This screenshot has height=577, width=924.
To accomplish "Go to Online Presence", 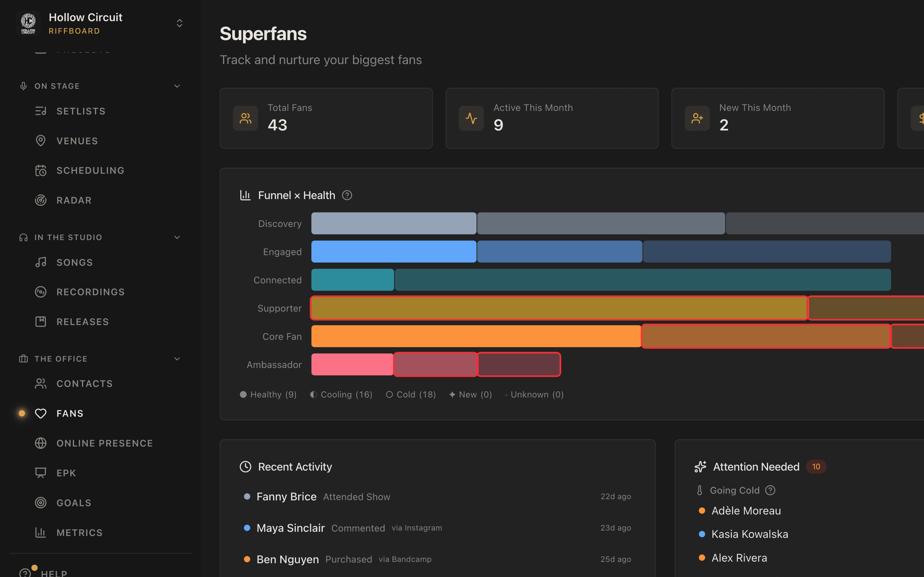I will 104,443.
